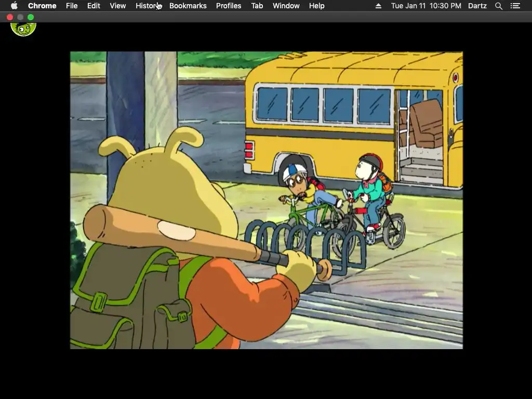Viewport: 532px width, 399px height.
Task: Click the green fullscreen window button
Action: (31, 17)
